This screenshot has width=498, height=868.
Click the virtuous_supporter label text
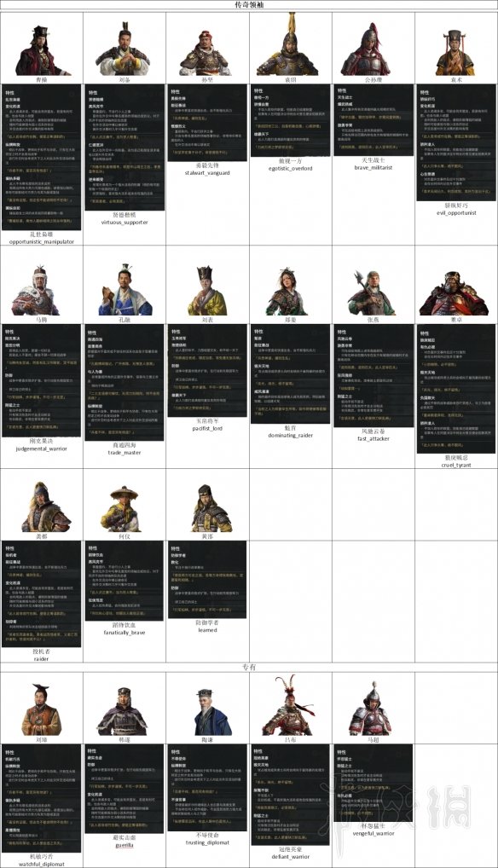(x=124, y=223)
